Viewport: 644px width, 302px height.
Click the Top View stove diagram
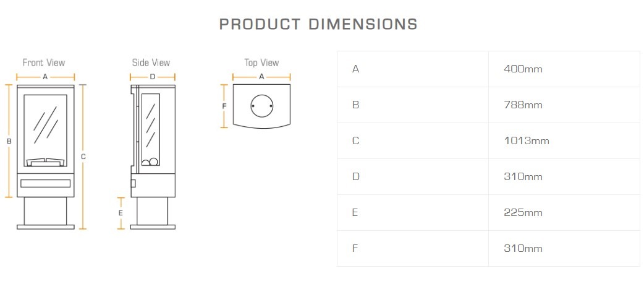(261, 105)
